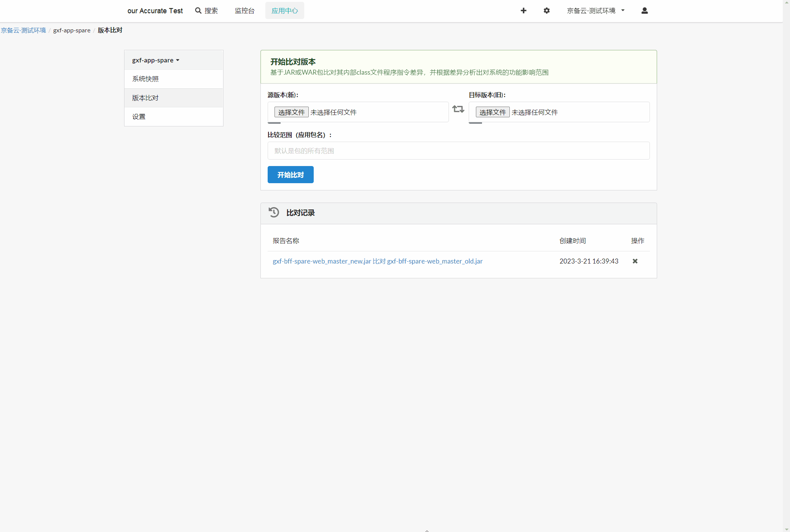Select 设置 in the sidebar
This screenshot has height=532, width=790.
139,117
